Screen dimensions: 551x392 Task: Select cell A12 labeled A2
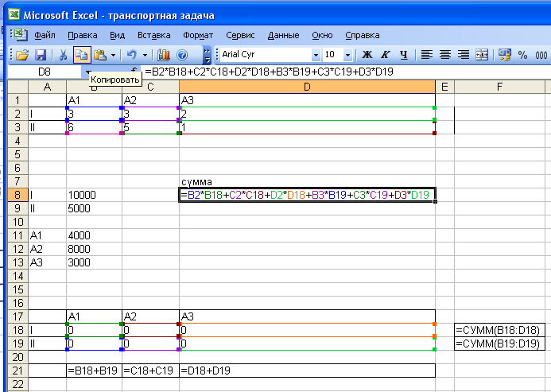pos(47,249)
